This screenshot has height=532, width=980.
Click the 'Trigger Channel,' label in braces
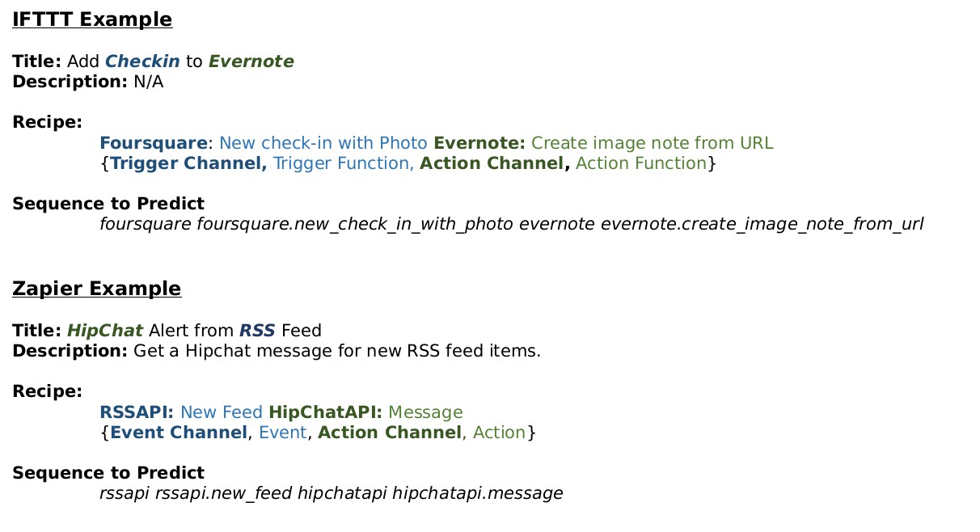coord(189,163)
